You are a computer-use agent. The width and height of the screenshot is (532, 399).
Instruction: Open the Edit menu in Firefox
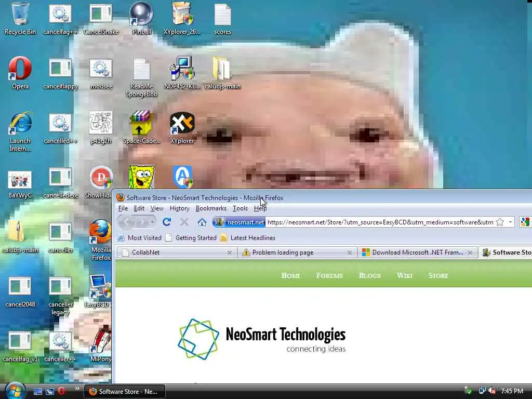(139, 208)
